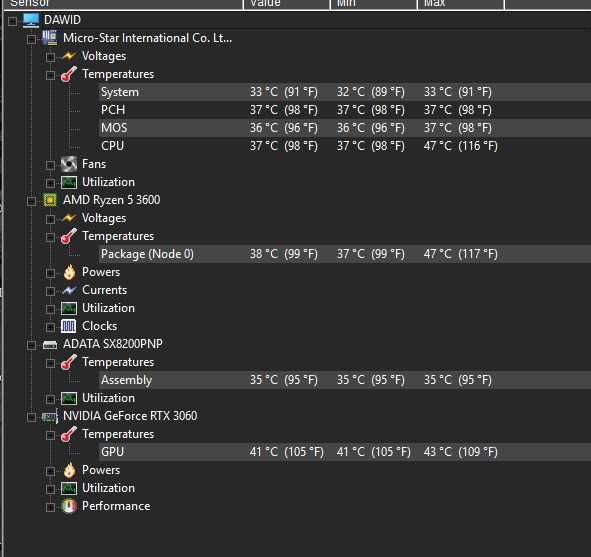Collapse the AMD Ryzen 5 3600 node
Screen dimensions: 591x557
point(32,201)
